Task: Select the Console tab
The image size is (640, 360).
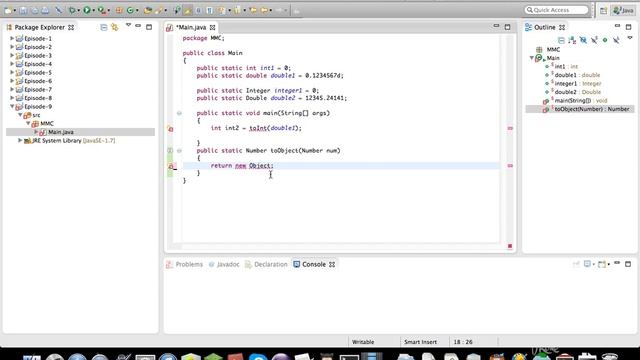Action: [x=314, y=264]
